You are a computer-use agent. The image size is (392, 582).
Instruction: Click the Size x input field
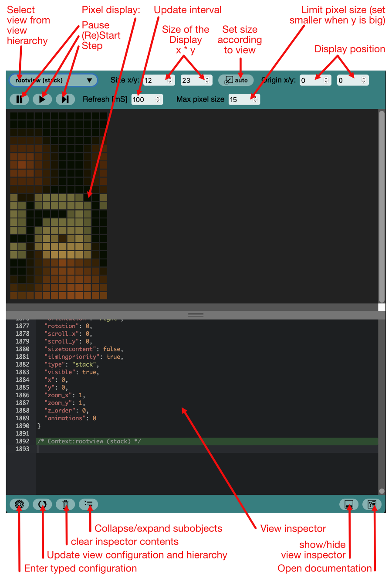pyautogui.click(x=154, y=80)
